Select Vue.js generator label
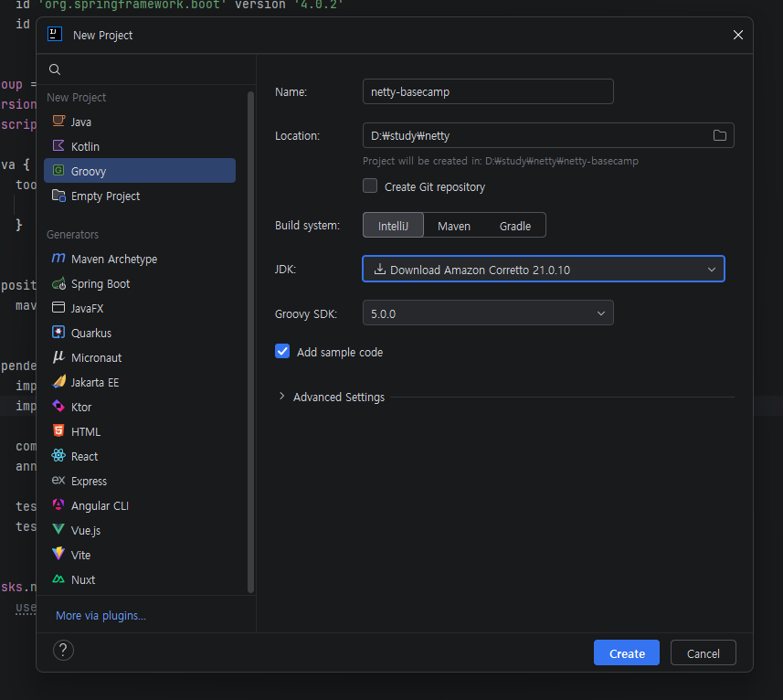 [x=86, y=530]
